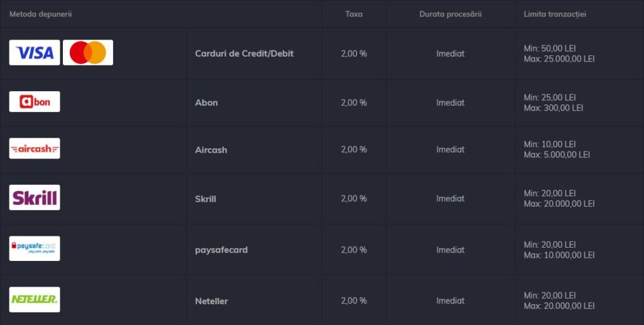Click the Skrill method name
Image resolution: width=644 pixels, height=325 pixels.
pyautogui.click(x=205, y=199)
